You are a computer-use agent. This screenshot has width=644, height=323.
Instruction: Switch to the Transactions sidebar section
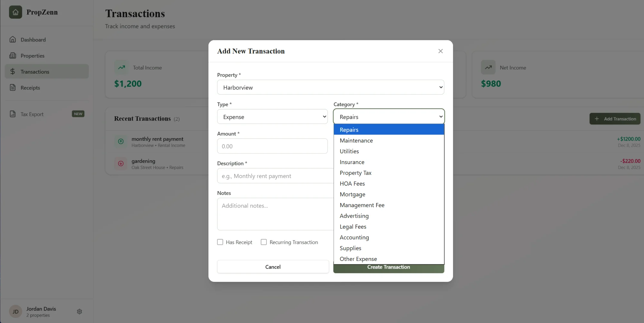click(x=35, y=71)
